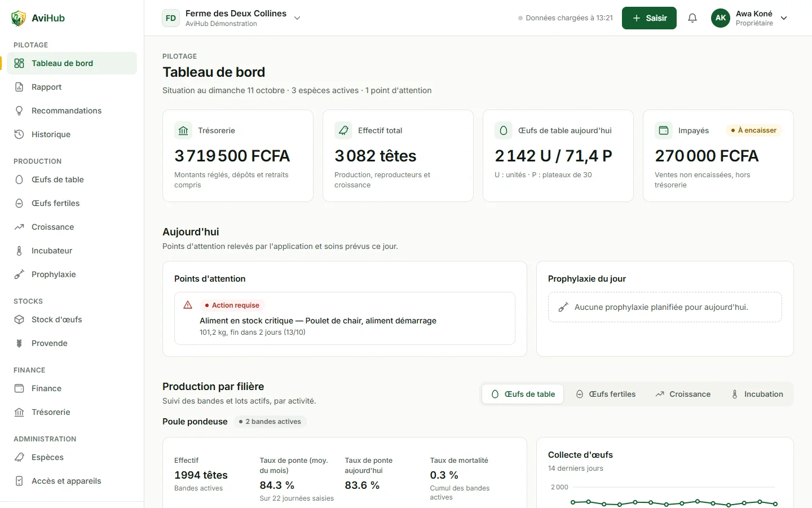Screen dimensions: 812x508
Task: Switch to the Œufs de table production tab
Action: coord(523,394)
